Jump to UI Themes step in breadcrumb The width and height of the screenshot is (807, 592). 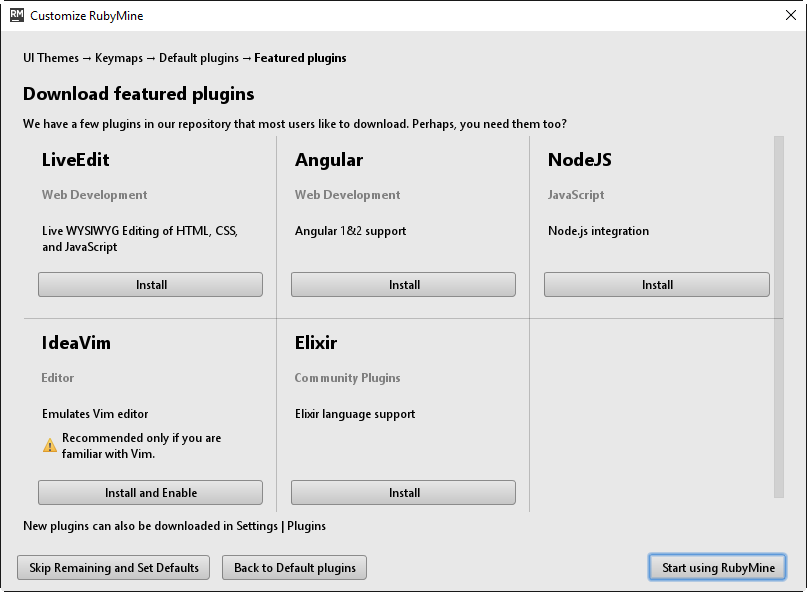click(x=50, y=58)
